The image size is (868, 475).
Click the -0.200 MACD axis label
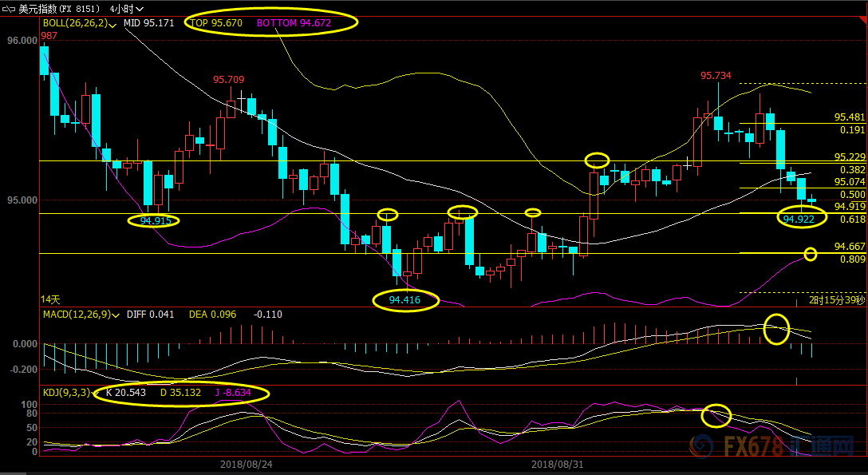click(24, 370)
